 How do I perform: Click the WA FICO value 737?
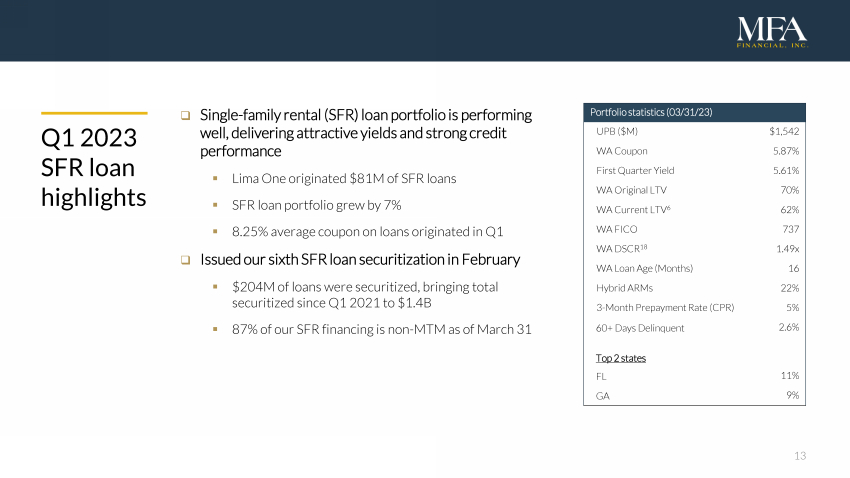[x=790, y=229]
